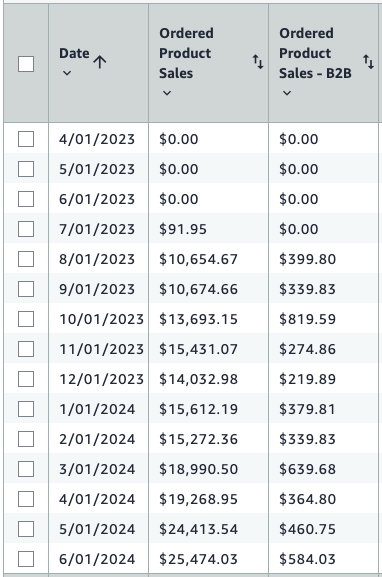Select the 6/01/2024 row checkbox
The width and height of the screenshot is (382, 577).
[26, 559]
